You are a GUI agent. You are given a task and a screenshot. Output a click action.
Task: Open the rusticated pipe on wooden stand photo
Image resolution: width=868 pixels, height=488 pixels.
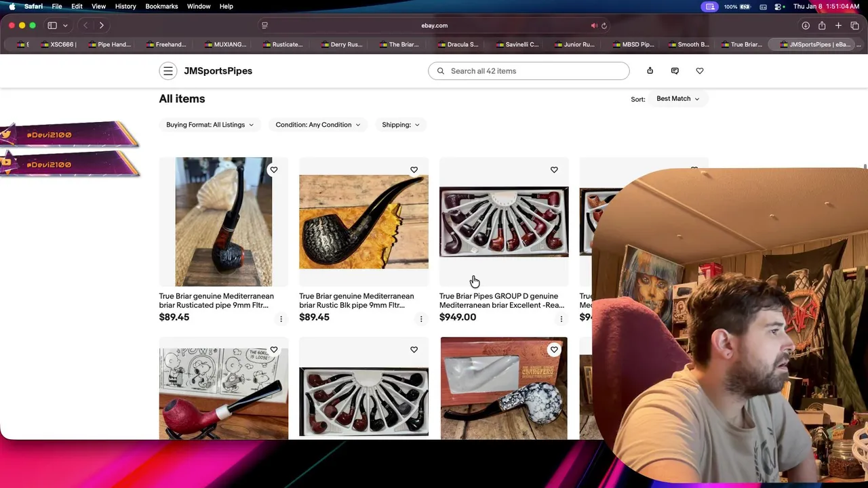coord(224,222)
